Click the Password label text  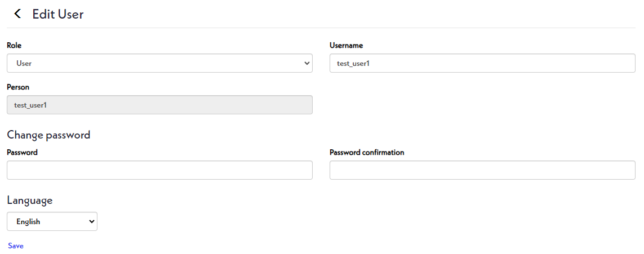tap(22, 152)
